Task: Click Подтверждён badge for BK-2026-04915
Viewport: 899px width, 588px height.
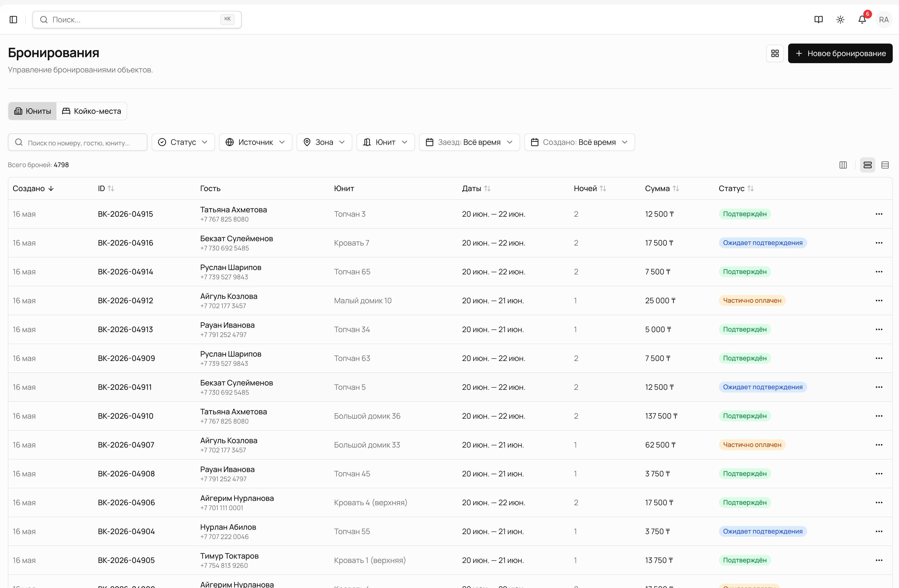Action: [745, 214]
